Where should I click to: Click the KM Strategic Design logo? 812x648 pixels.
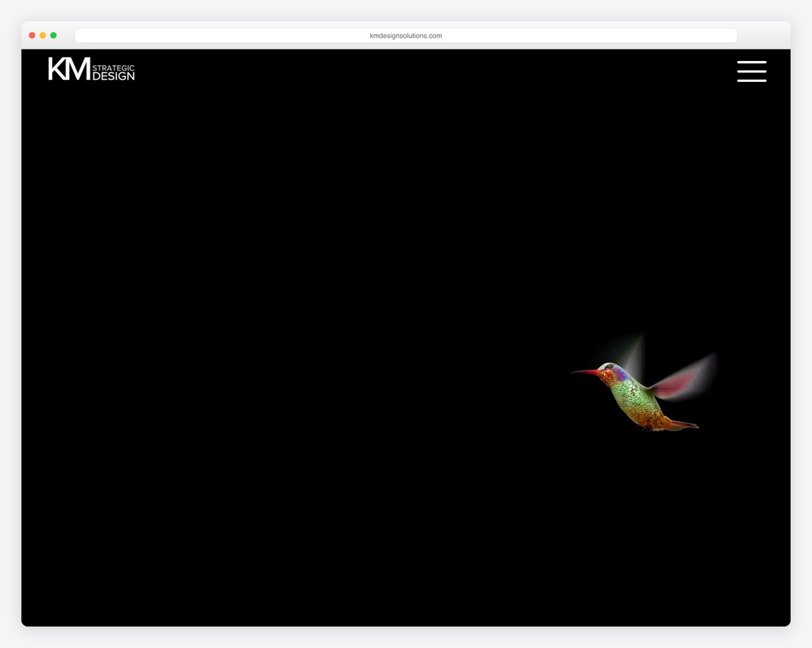91,69
